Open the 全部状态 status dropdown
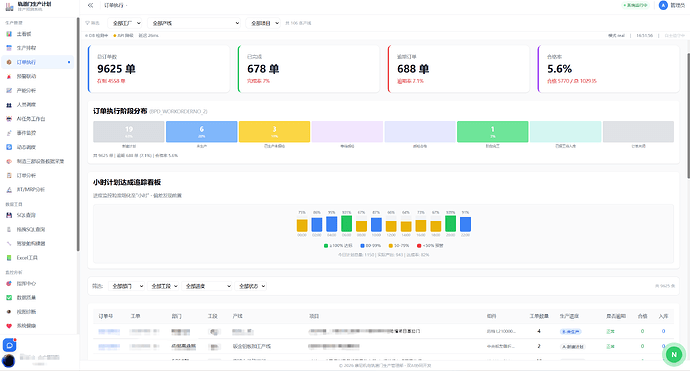 pos(250,286)
